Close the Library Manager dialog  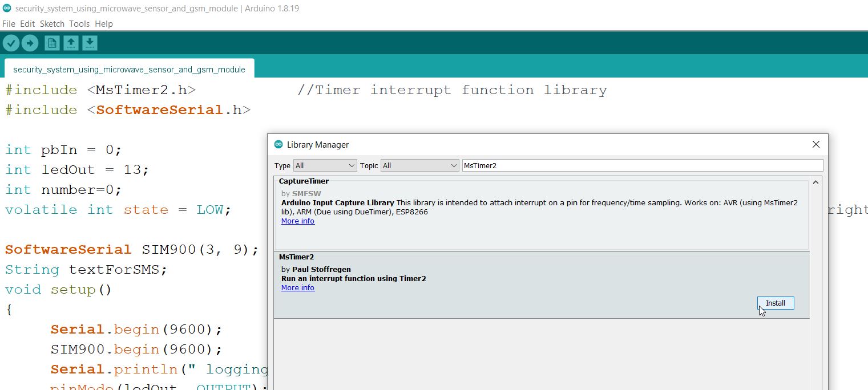[816, 144]
